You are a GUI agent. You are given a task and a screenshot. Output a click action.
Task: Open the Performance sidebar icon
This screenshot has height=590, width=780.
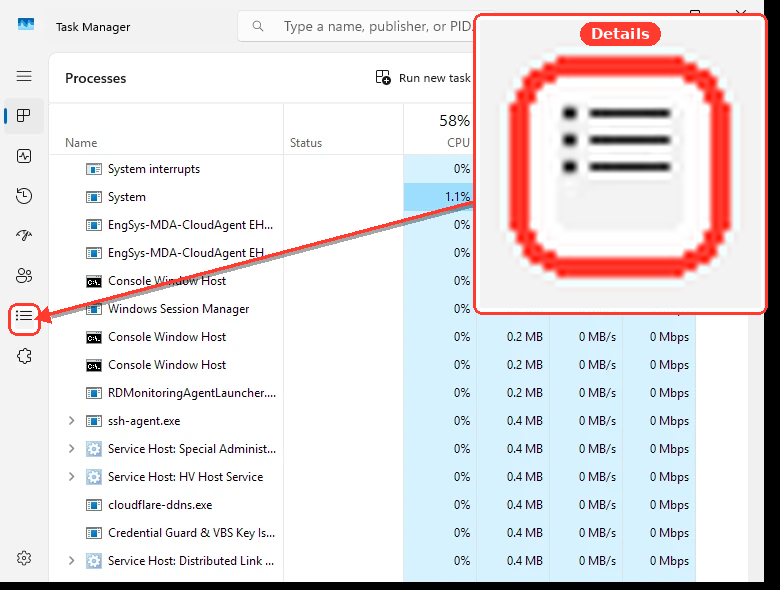pos(24,156)
